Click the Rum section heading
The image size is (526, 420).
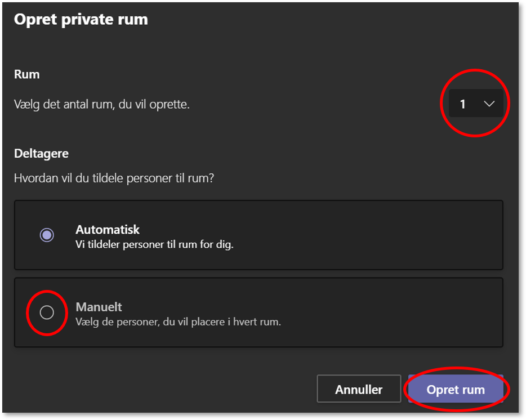click(26, 74)
